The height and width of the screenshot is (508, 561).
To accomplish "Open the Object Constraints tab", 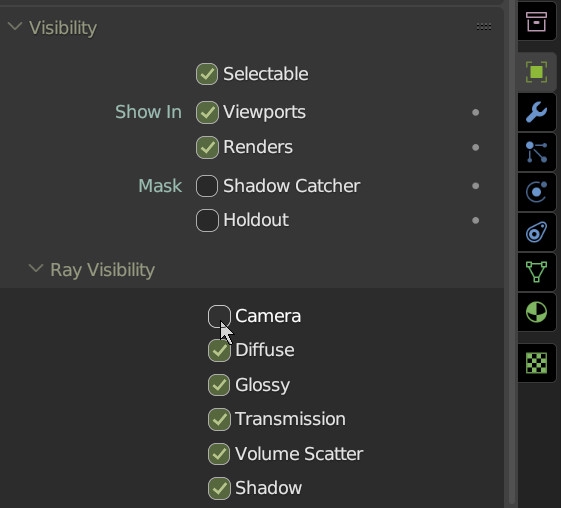I will pyautogui.click(x=536, y=232).
